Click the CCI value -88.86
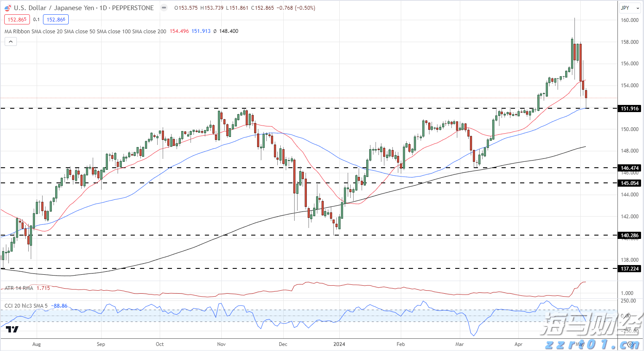 point(59,306)
